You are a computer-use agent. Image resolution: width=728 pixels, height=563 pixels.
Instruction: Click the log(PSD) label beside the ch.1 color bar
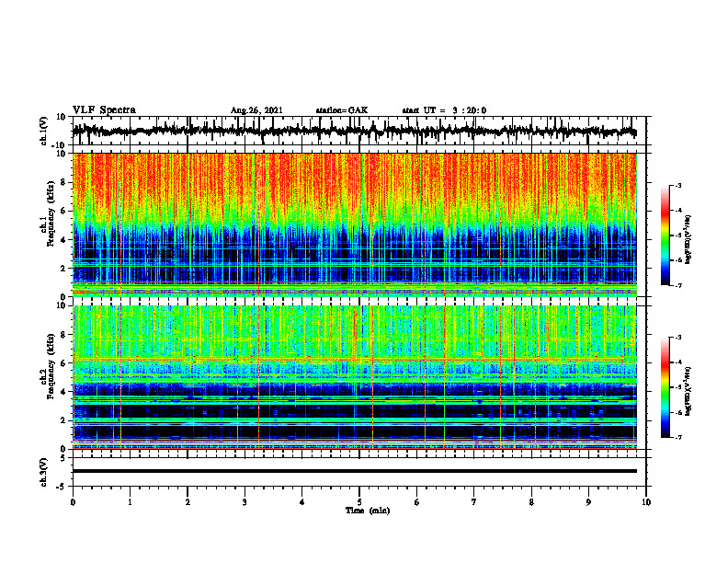pos(688,240)
